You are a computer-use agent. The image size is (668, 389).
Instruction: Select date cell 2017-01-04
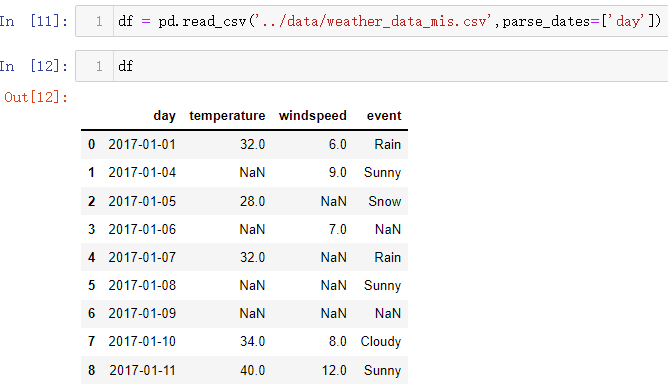(x=142, y=173)
